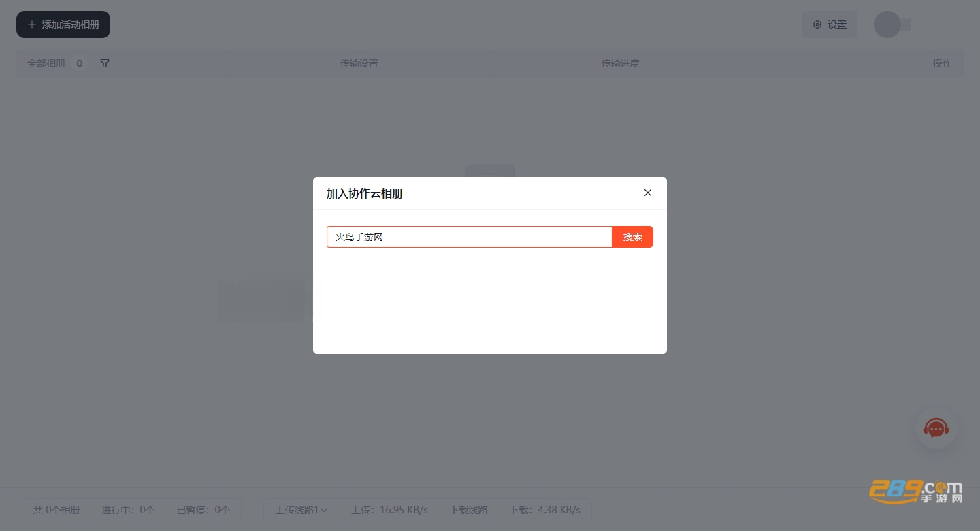Click the filter funnel icon beside 全部相册
This screenshot has width=980, height=531.
[x=105, y=63]
